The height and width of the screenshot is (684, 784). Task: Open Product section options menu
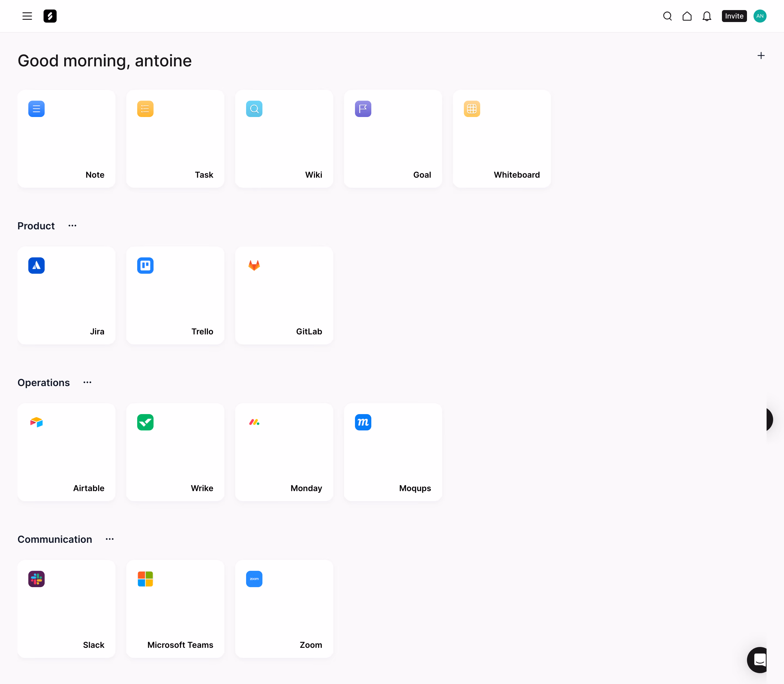(x=72, y=226)
